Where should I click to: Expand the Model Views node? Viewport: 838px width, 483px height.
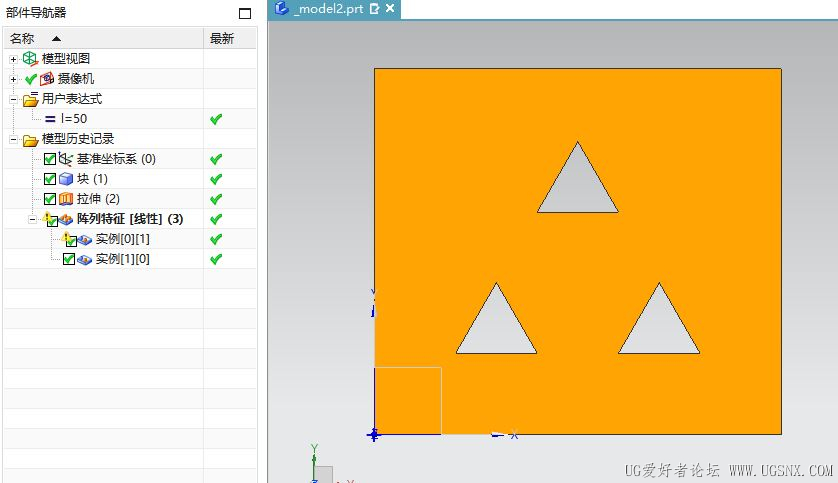(13, 59)
